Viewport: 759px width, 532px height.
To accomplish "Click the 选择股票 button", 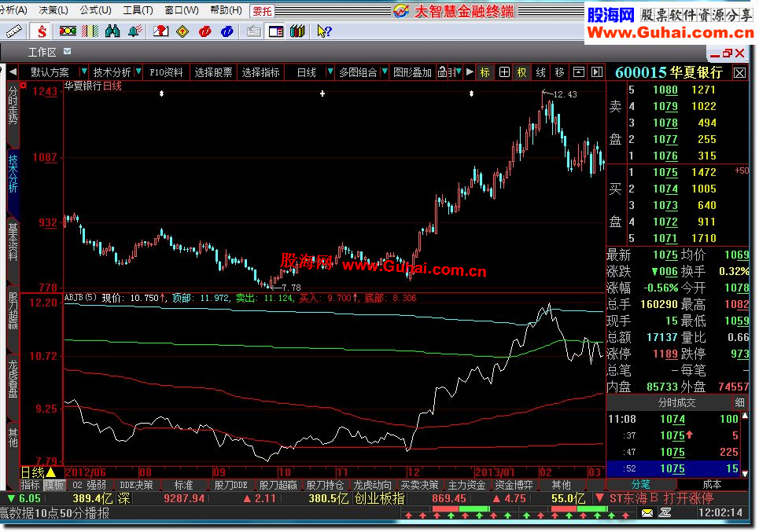I will point(213,72).
